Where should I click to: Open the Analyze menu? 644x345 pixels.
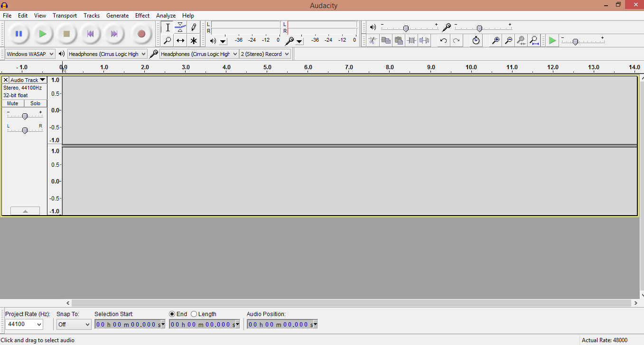166,16
